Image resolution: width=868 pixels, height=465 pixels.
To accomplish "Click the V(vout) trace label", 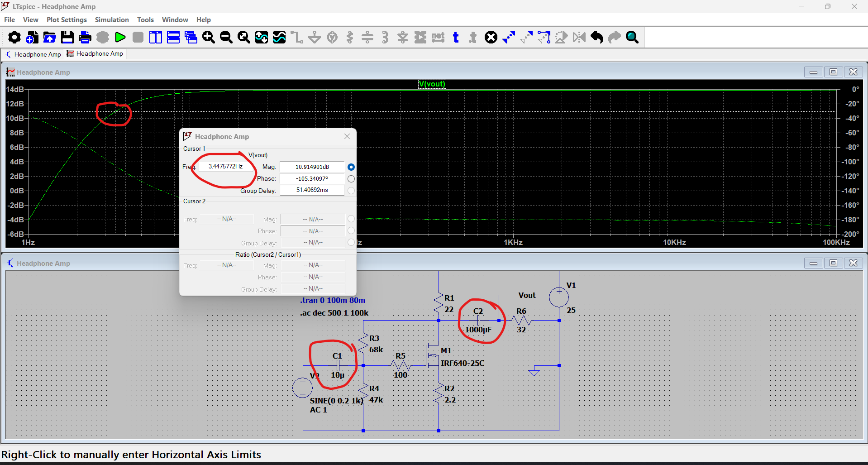I will pyautogui.click(x=432, y=84).
